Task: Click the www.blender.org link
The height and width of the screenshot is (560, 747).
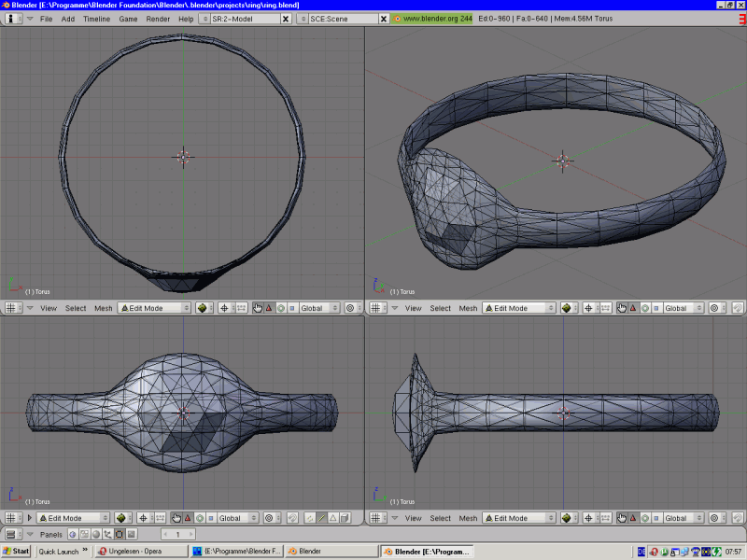Action: pyautogui.click(x=431, y=19)
